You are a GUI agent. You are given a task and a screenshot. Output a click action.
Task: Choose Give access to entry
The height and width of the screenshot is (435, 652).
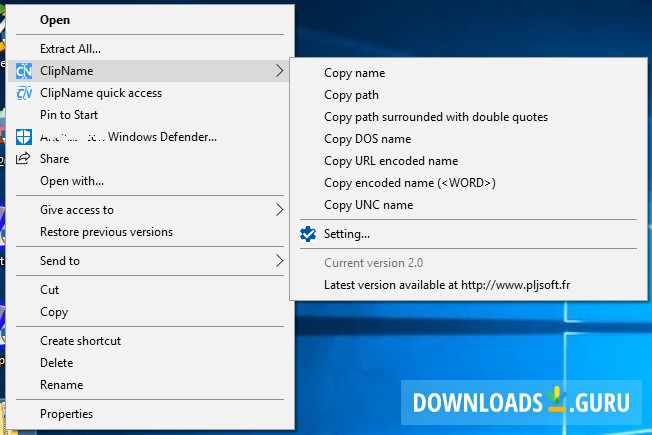point(150,210)
